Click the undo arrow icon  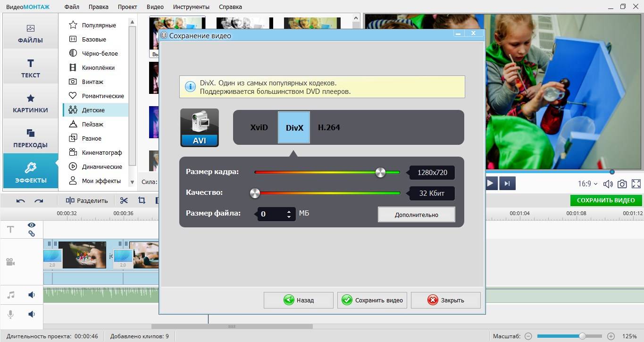[x=20, y=200]
